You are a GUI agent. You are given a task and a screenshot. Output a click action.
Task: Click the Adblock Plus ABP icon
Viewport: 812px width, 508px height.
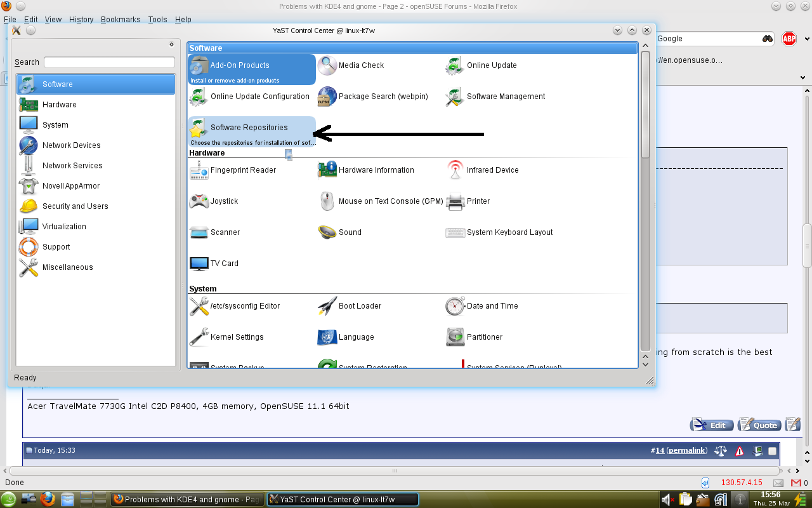point(789,39)
